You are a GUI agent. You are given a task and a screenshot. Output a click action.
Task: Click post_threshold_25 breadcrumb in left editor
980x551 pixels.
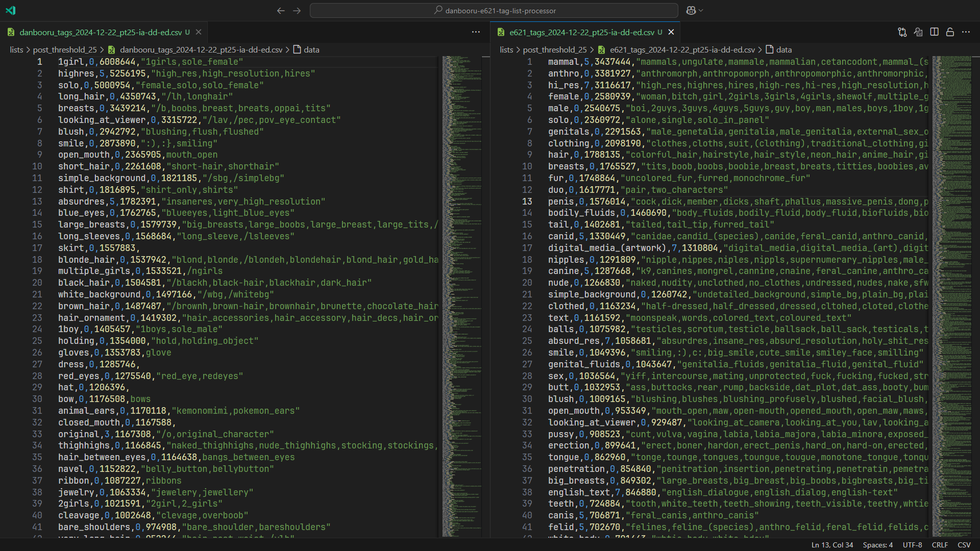(64, 49)
